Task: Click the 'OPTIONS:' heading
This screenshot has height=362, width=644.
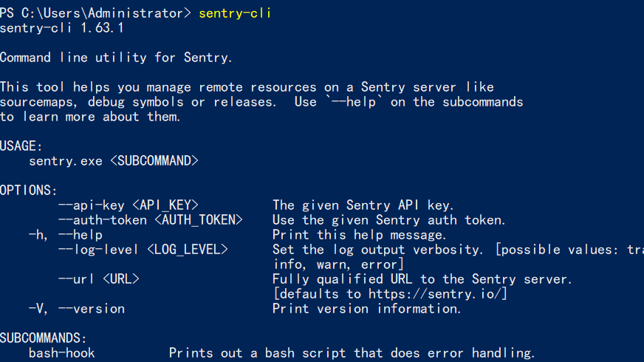Action: 28,191
